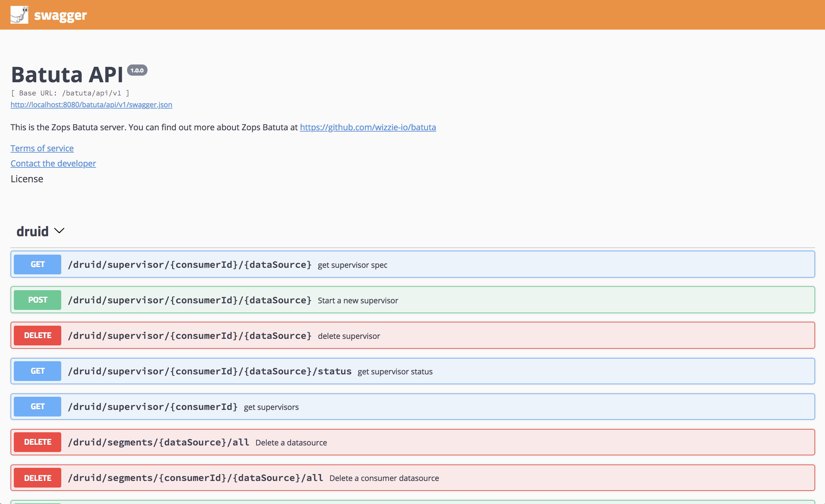This screenshot has height=504, width=825.
Task: Expand DELETE Delete a consumer datasource endpoint
Action: click(x=412, y=478)
